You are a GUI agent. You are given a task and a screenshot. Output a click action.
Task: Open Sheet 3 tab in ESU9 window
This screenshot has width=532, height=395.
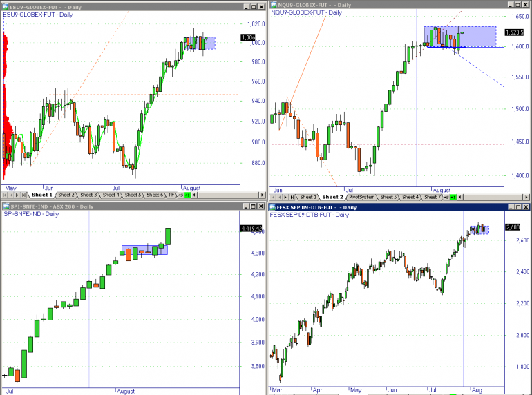pyautogui.click(x=88, y=195)
